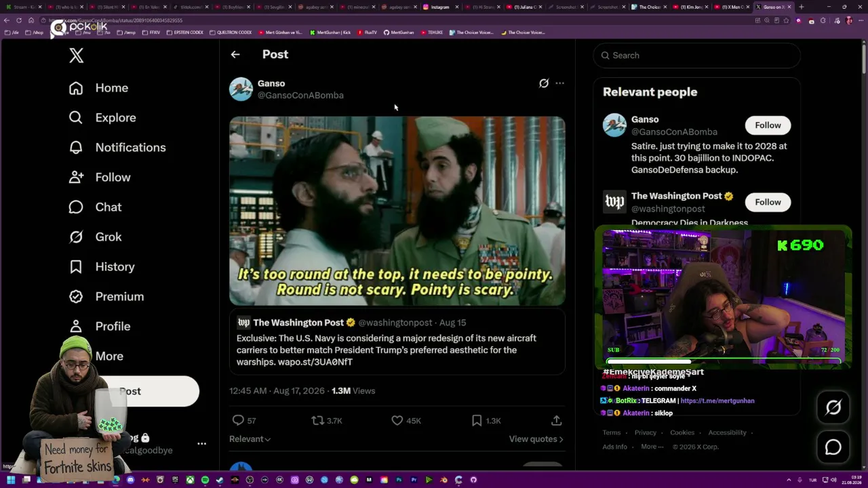868x488 pixels.
Task: Open Spotify from the taskbar
Action: [205, 480]
